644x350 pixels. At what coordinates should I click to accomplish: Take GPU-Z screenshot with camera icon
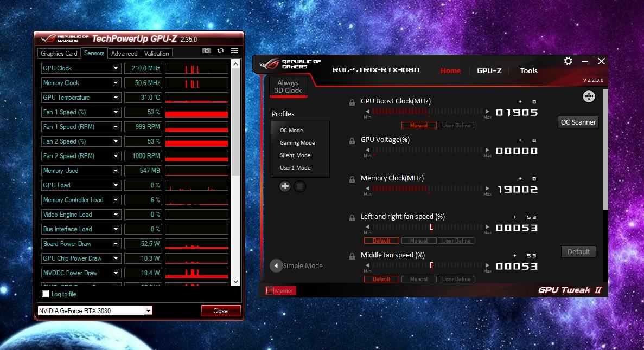(207, 50)
